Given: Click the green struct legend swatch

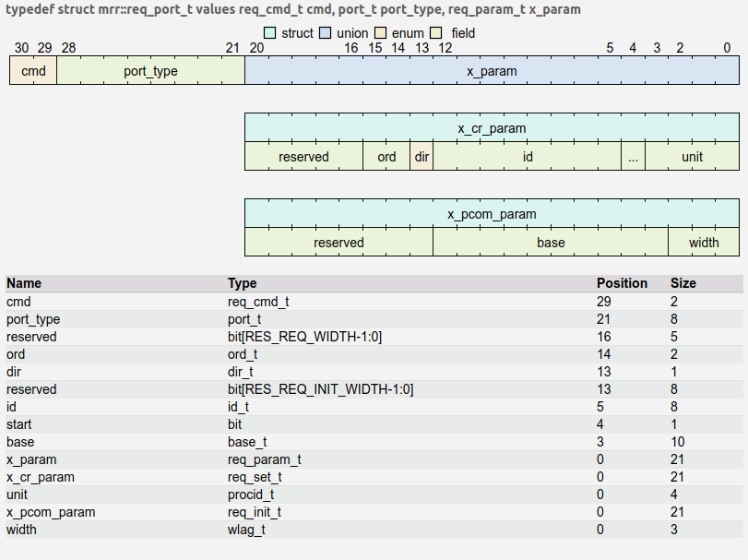Looking at the screenshot, I should (270, 32).
